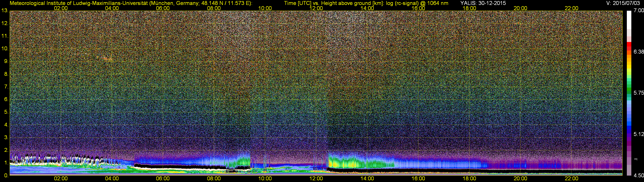This screenshot has width=644, height=182.
Task: Click 02:00 on the upper time axis
Action: click(x=61, y=8)
